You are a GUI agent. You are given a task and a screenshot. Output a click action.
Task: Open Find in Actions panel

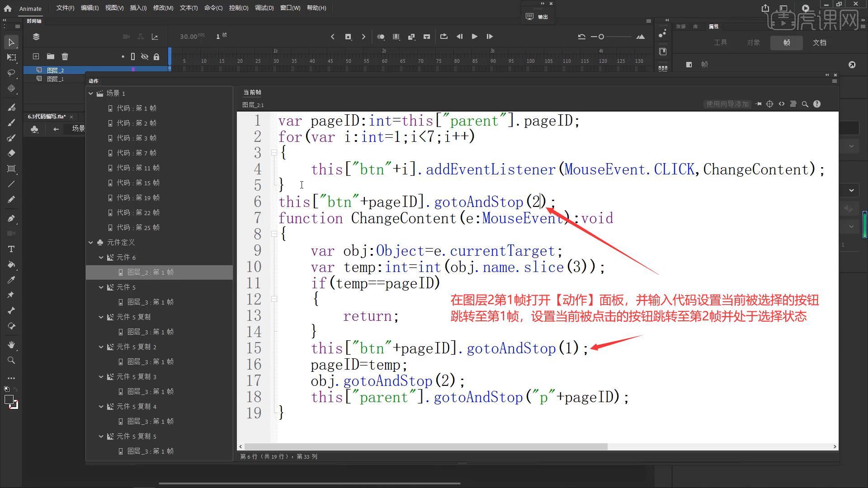(x=805, y=104)
